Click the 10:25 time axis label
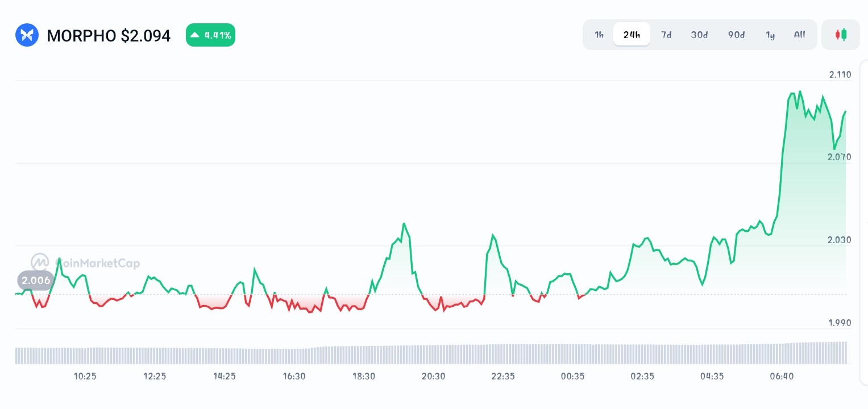Image resolution: width=868 pixels, height=409 pixels. (x=85, y=376)
